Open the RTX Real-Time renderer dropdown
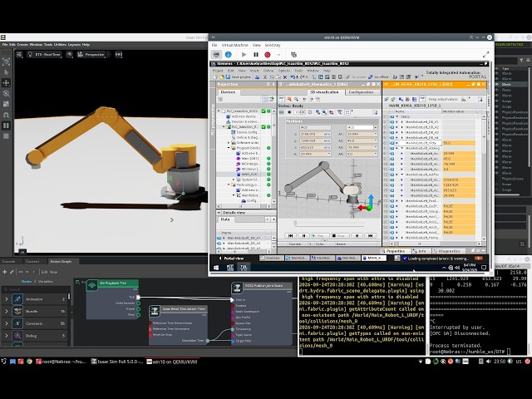The height and width of the screenshot is (399, 532). pyautogui.click(x=44, y=54)
